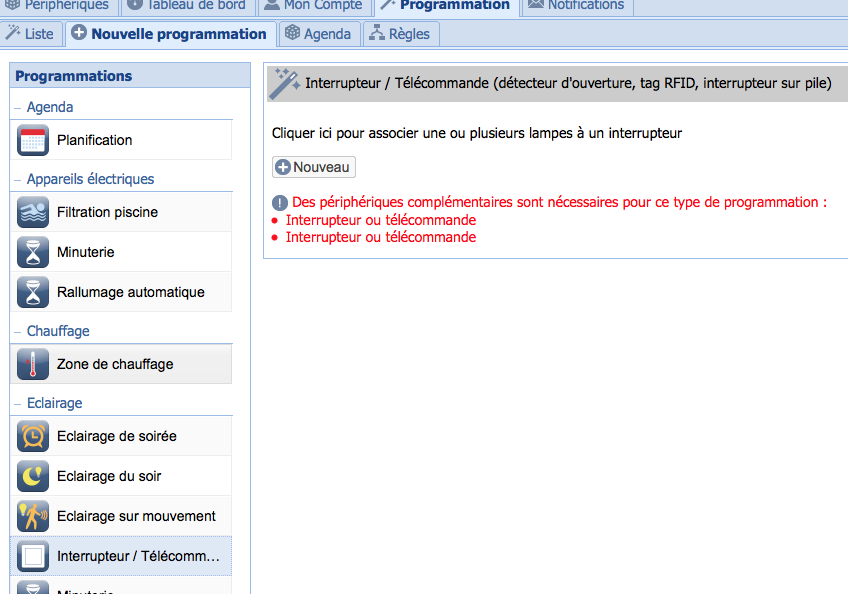Click the wand icon on Liste tab

click(x=13, y=33)
